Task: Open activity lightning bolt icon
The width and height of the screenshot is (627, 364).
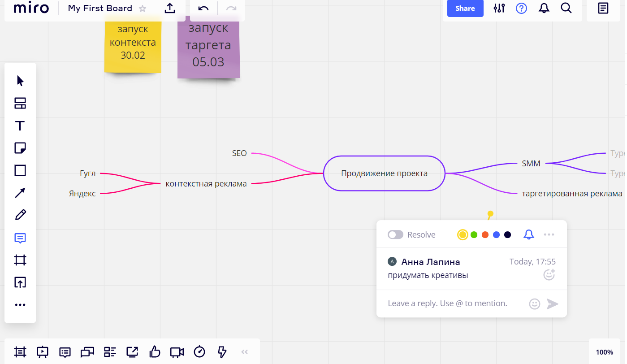Action: tap(222, 352)
